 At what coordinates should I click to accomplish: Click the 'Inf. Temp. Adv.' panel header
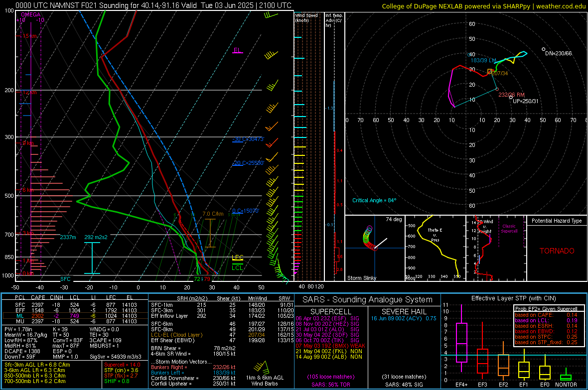coord(334,20)
